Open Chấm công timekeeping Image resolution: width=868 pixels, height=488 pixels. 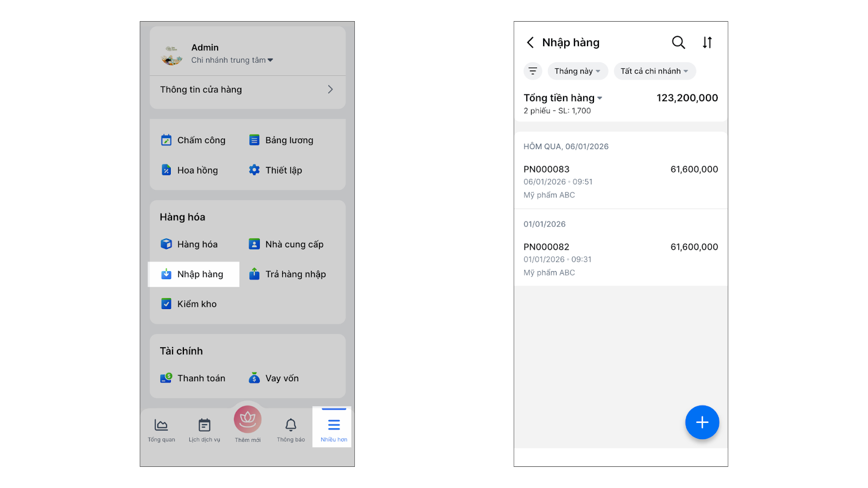193,140
